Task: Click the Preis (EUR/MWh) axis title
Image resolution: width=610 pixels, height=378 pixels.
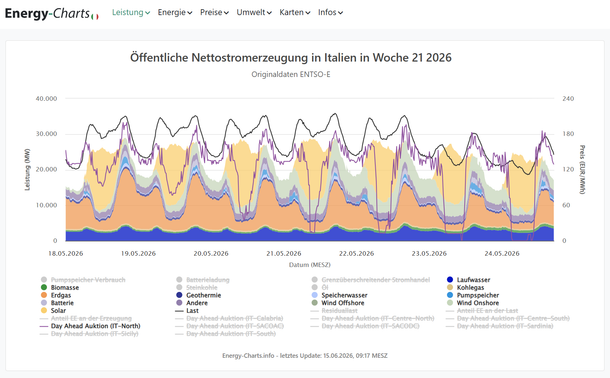Action: (x=582, y=170)
